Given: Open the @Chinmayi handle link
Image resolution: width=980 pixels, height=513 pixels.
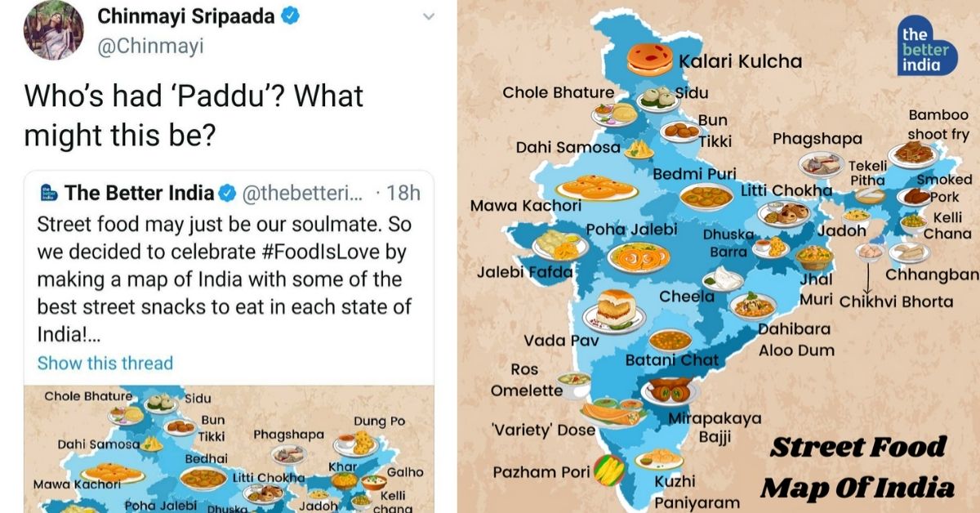Looking at the screenshot, I should (x=149, y=47).
